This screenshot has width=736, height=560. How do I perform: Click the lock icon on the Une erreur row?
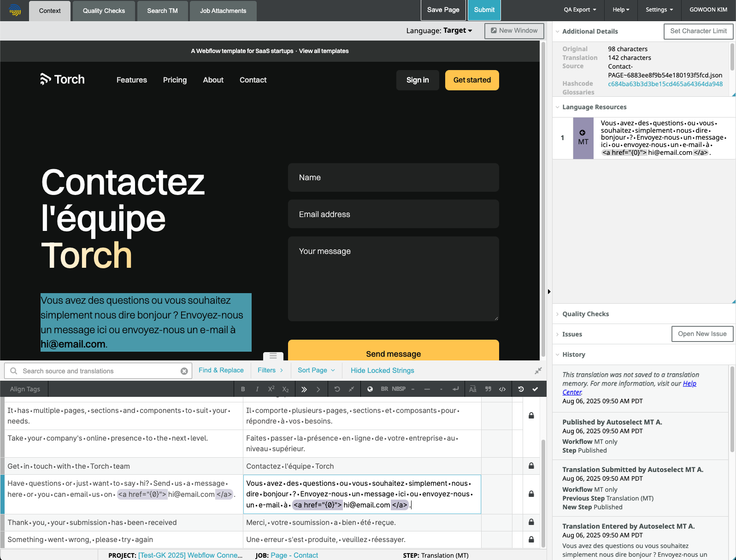(x=531, y=539)
